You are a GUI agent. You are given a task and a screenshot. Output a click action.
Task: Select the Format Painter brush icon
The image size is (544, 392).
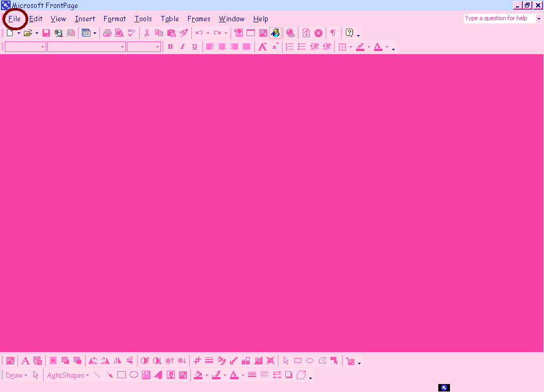184,33
